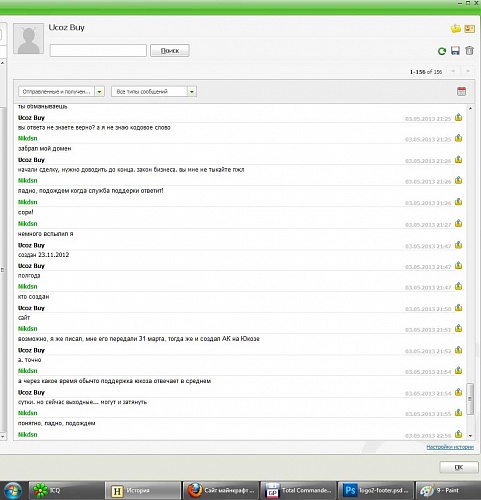Click into the history search text field
481x500 pixels.
coord(98,50)
